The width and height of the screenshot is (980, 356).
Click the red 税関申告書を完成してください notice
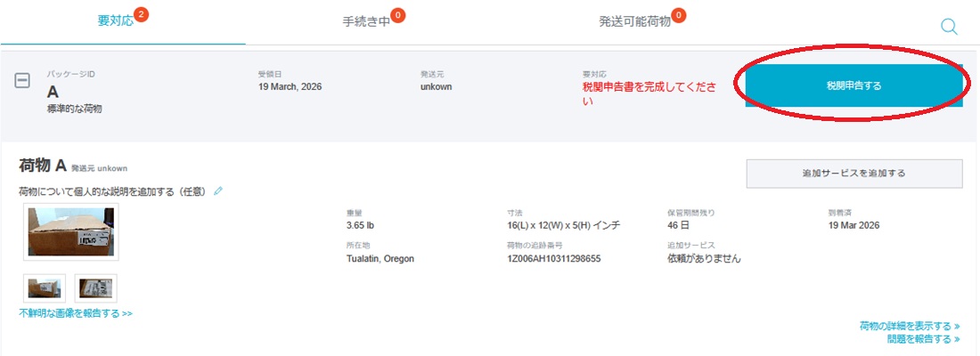(647, 93)
